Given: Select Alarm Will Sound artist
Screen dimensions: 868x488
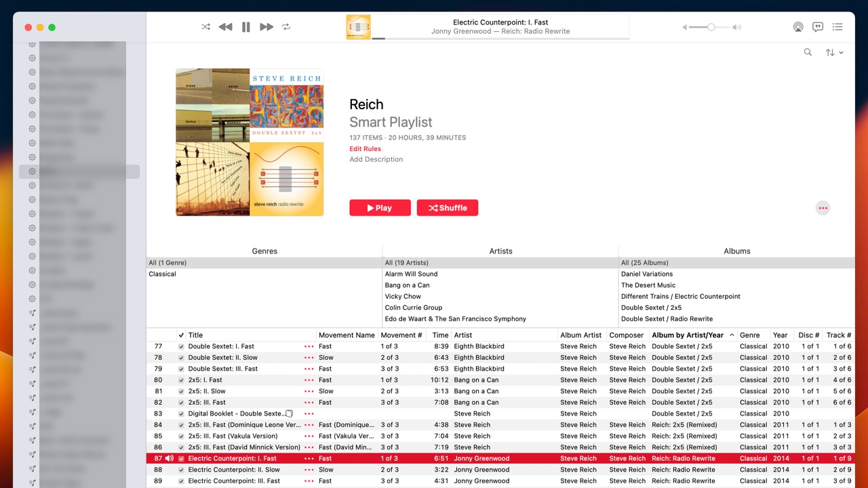Looking at the screenshot, I should (500, 274).
